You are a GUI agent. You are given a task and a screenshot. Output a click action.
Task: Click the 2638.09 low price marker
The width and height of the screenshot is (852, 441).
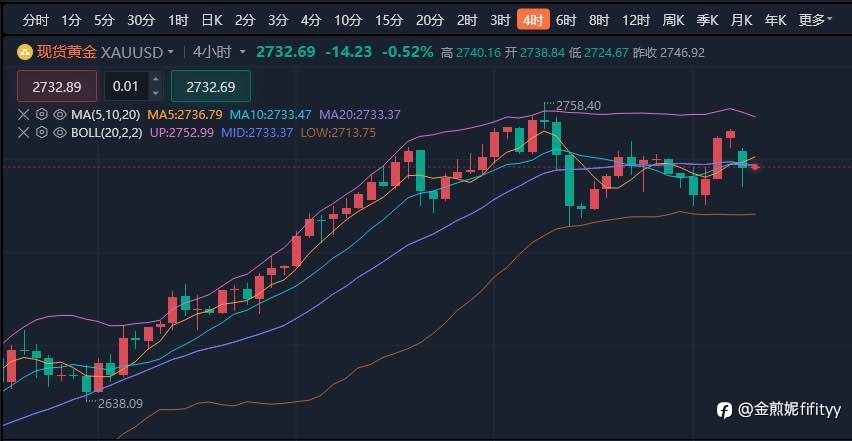click(120, 404)
